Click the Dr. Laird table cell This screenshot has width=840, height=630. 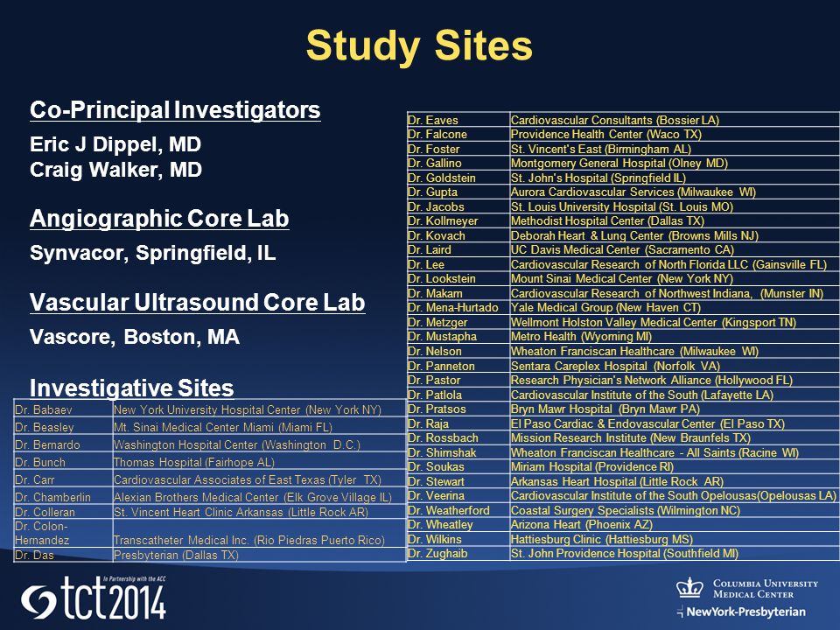pos(458,250)
